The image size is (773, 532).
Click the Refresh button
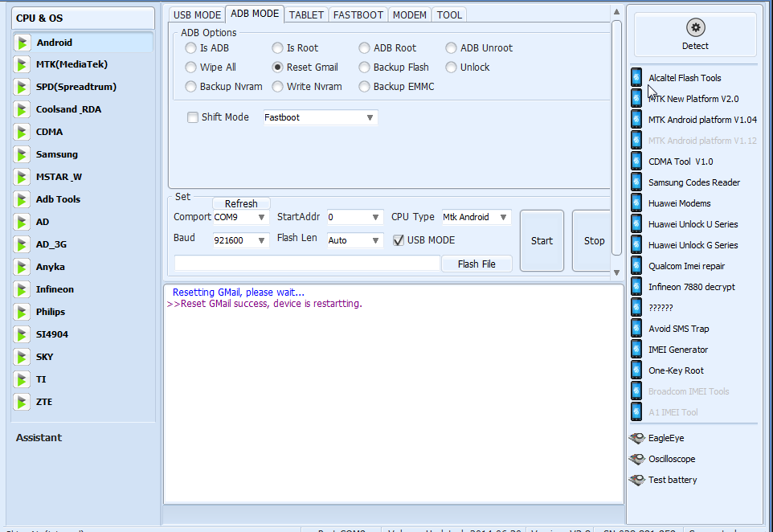(x=241, y=203)
